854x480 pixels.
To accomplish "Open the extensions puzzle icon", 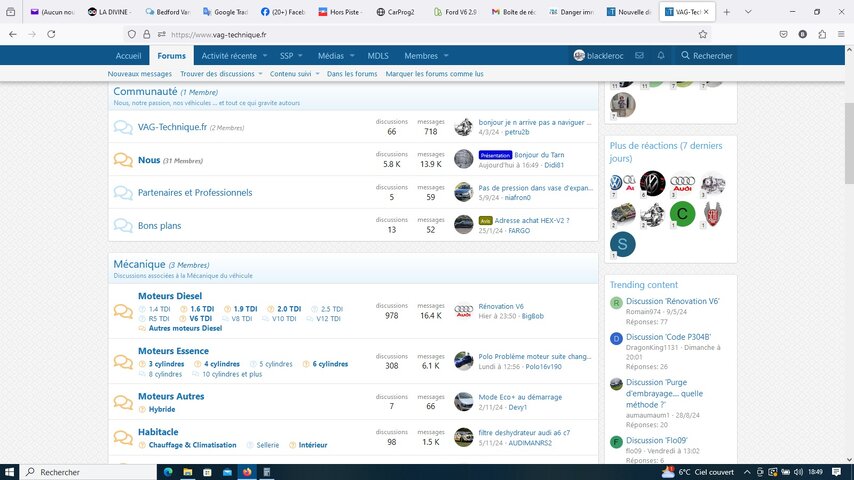I will [x=822, y=34].
